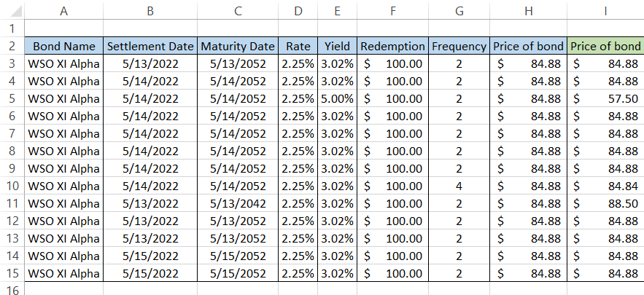The width and height of the screenshot is (644, 295).
Task: Click the frequency cell showing 4
Action: [x=459, y=186]
